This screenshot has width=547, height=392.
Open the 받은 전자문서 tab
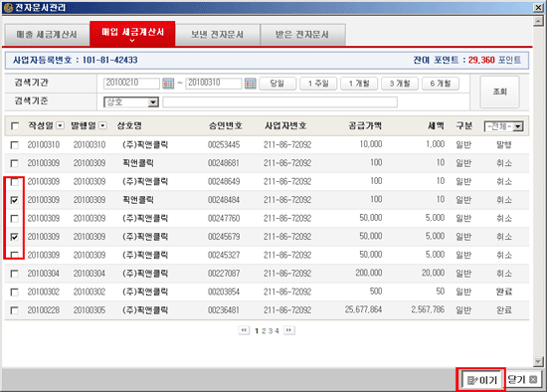302,35
